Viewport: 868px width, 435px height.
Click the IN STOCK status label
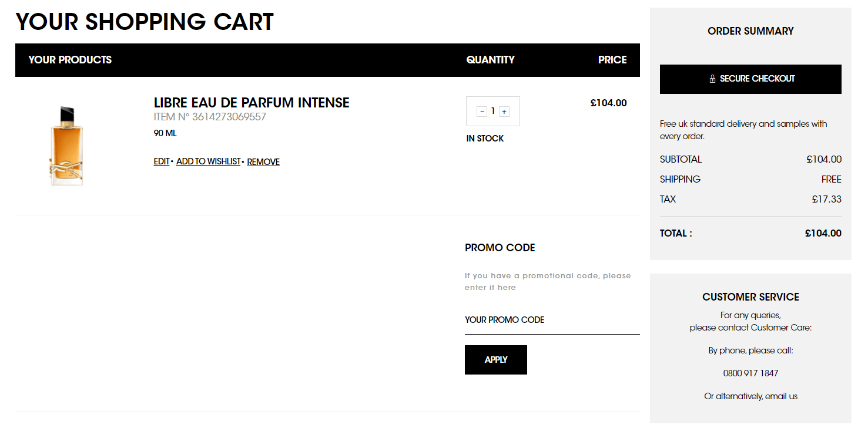[x=484, y=138]
